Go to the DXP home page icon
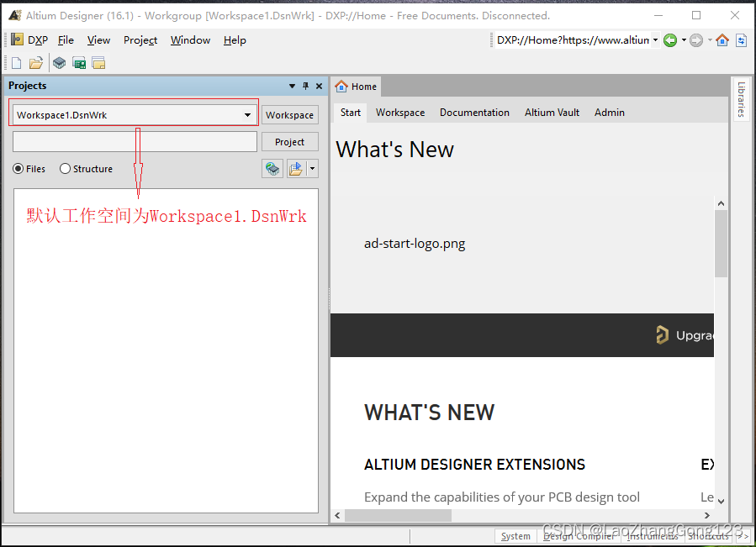The height and width of the screenshot is (547, 756). pos(722,40)
